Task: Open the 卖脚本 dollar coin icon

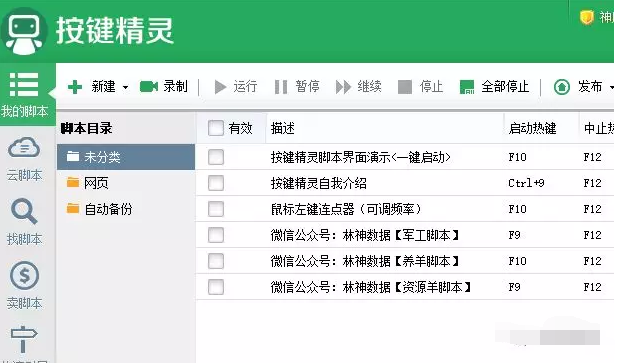Action: (25, 275)
